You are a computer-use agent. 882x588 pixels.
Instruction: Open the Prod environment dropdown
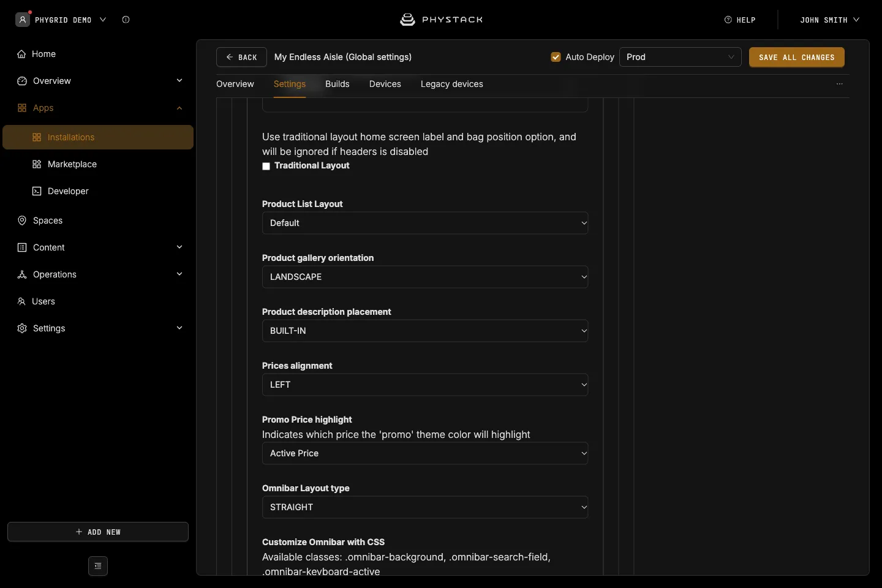(x=680, y=57)
